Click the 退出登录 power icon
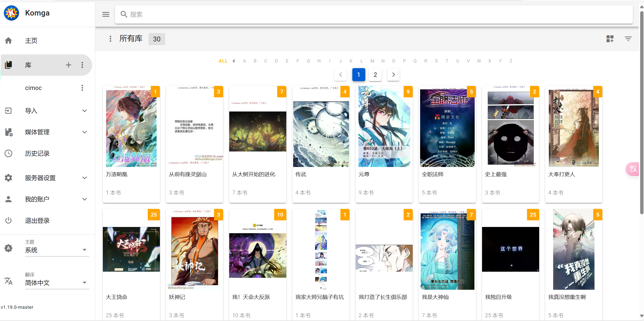The width and height of the screenshot is (644, 321). point(8,220)
